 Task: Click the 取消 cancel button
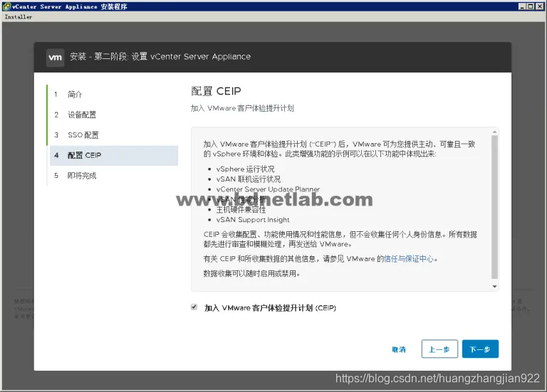coord(399,349)
